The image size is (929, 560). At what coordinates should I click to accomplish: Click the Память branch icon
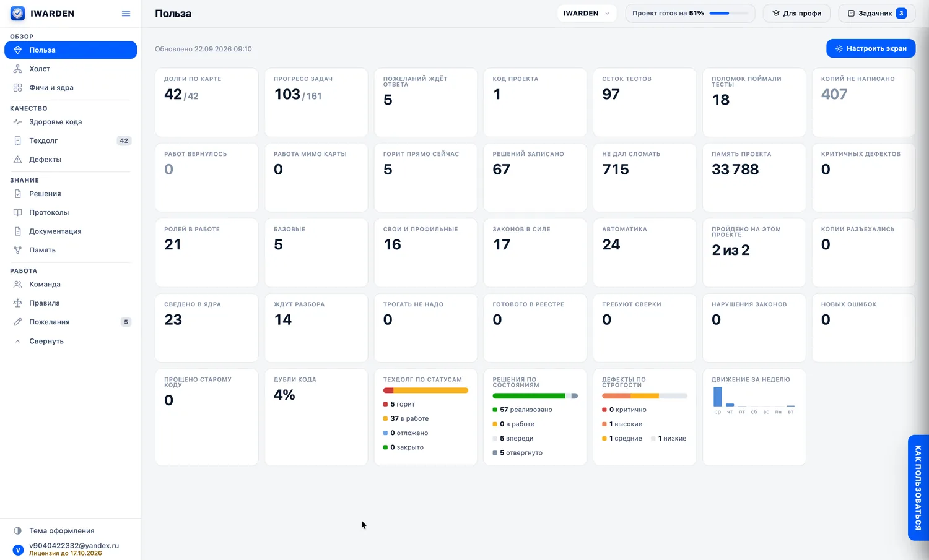17,250
